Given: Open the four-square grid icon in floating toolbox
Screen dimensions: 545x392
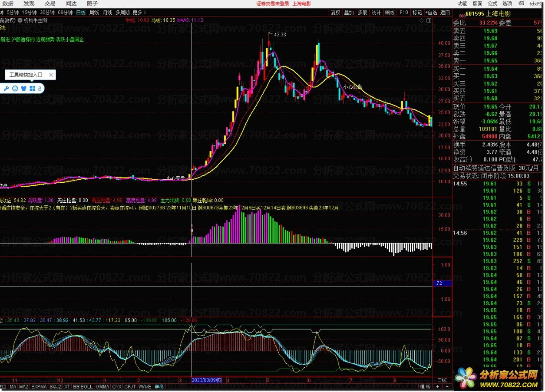Looking at the screenshot, I should tap(32, 89).
